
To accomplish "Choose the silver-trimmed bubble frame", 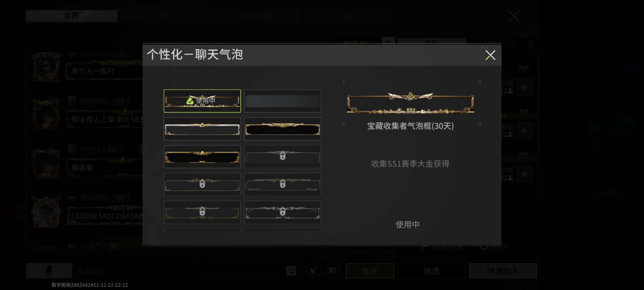I will click(x=202, y=129).
